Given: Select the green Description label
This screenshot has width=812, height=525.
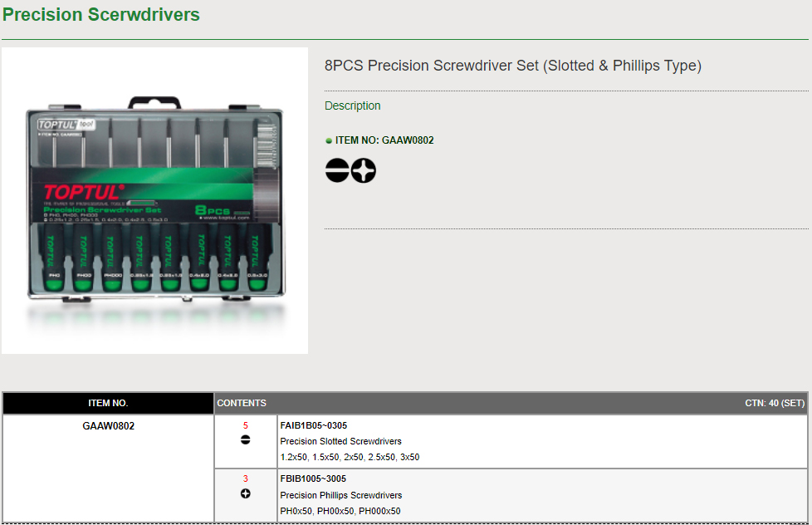Looking at the screenshot, I should tap(353, 105).
